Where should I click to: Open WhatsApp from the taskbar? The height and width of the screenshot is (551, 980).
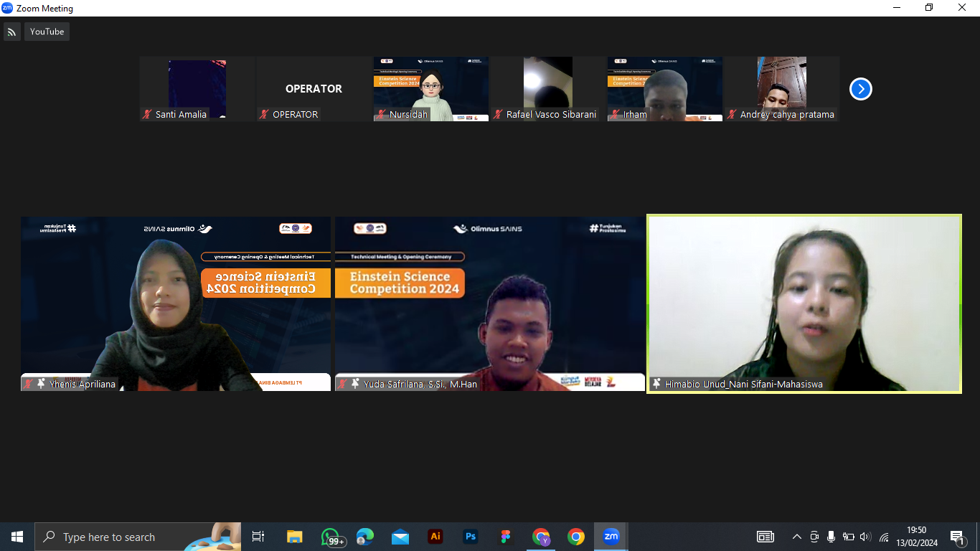click(x=330, y=537)
